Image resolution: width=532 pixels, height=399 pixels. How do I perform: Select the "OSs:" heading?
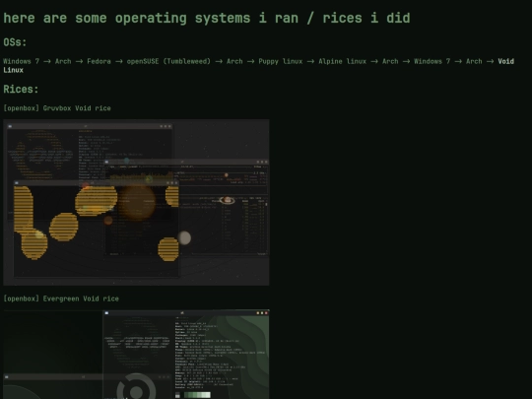(15, 42)
